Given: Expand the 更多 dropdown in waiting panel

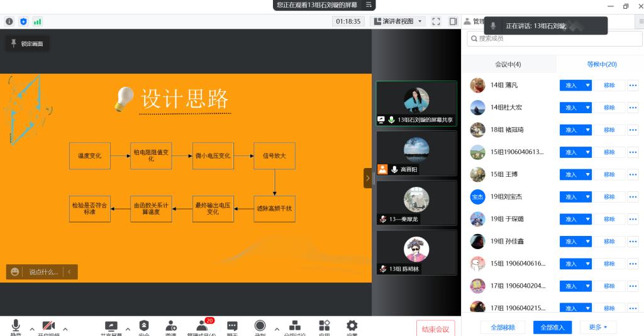Looking at the screenshot, I should [x=598, y=327].
